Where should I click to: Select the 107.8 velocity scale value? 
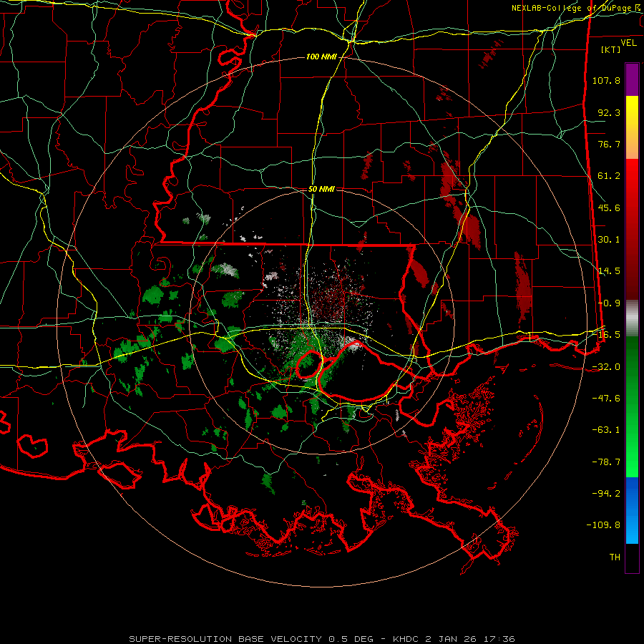click(x=606, y=80)
